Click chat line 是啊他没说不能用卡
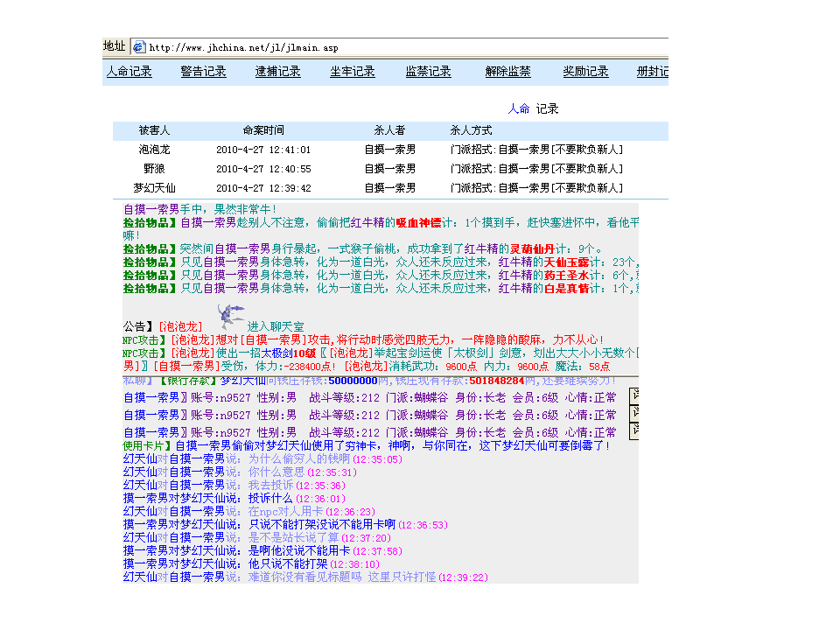This screenshot has height=630, width=840. (x=299, y=550)
